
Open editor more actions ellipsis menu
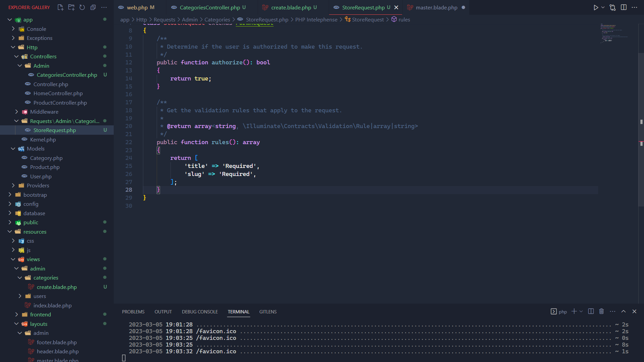point(635,7)
